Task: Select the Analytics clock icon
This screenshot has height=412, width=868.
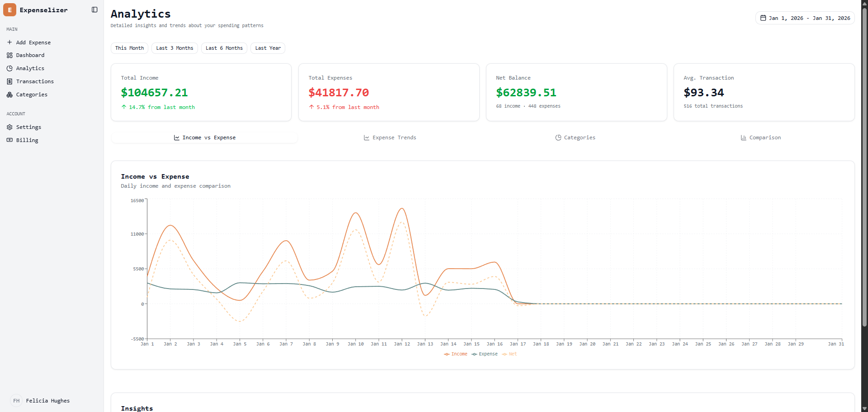Action: [x=10, y=68]
